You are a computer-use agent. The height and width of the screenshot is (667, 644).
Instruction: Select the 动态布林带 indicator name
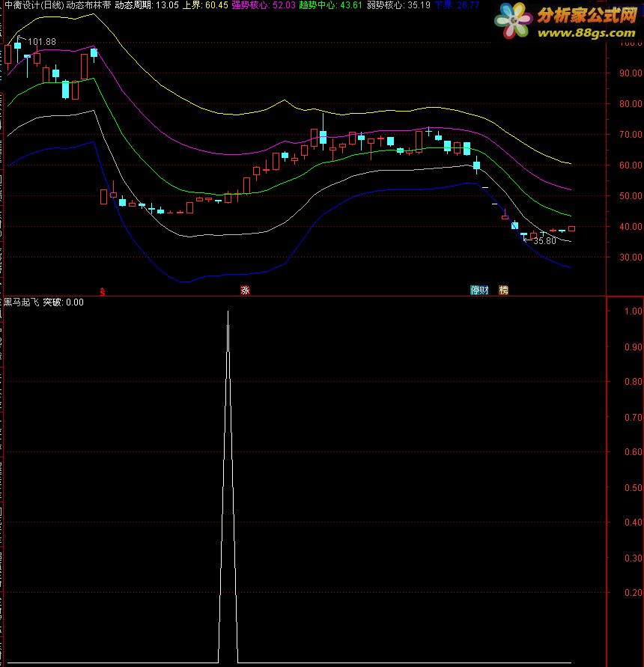pos(88,5)
